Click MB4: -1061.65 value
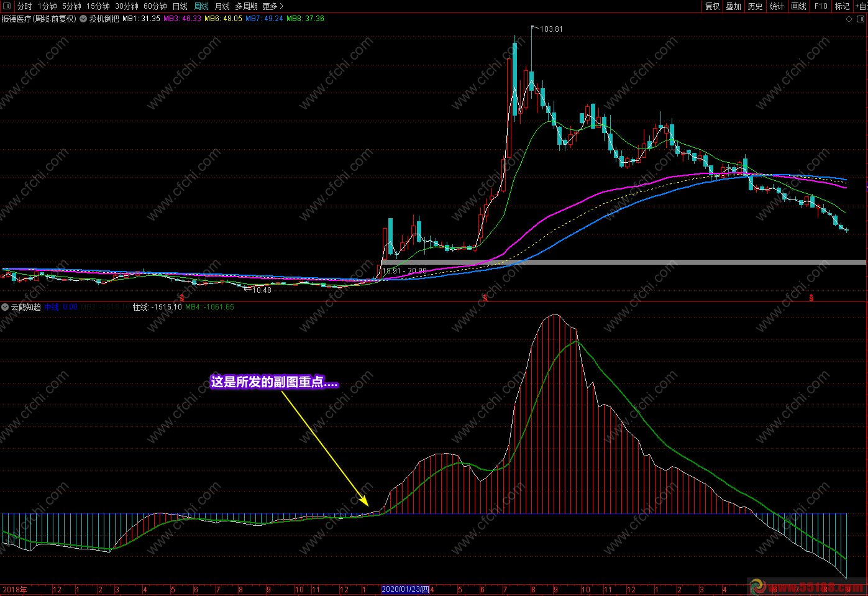Screen dimensions: 868x596 [x=209, y=307]
